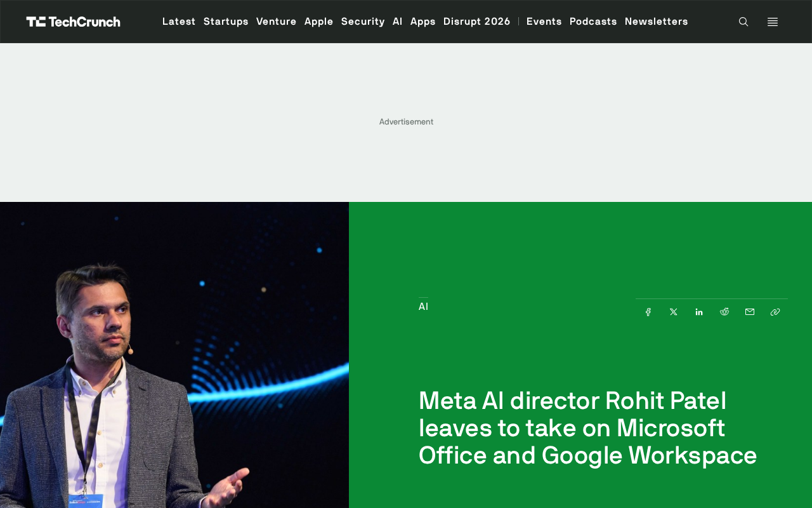Share article on Facebook
The height and width of the screenshot is (508, 812).
point(648,312)
